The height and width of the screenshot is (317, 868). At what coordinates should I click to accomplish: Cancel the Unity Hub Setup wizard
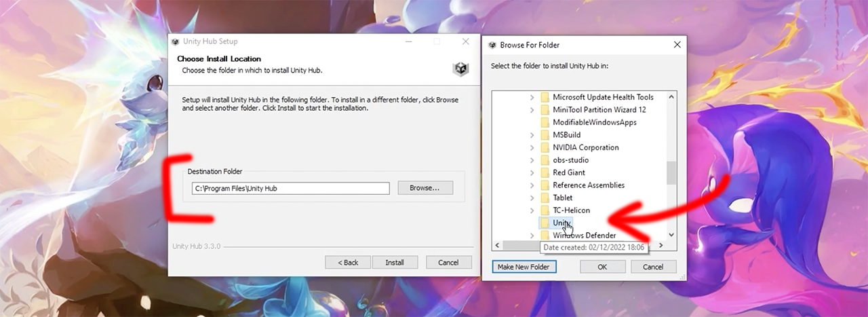coord(448,262)
